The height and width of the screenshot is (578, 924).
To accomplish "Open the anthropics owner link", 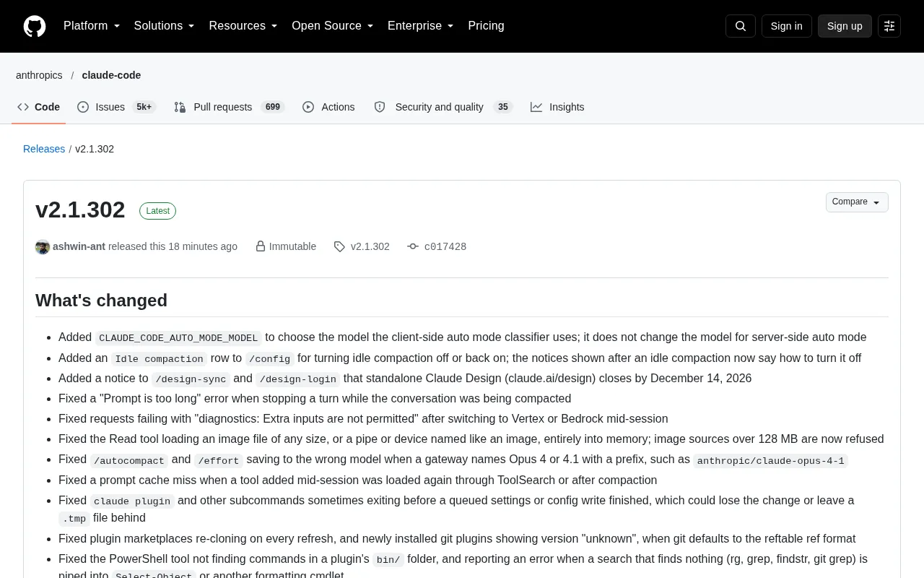I will (39, 75).
